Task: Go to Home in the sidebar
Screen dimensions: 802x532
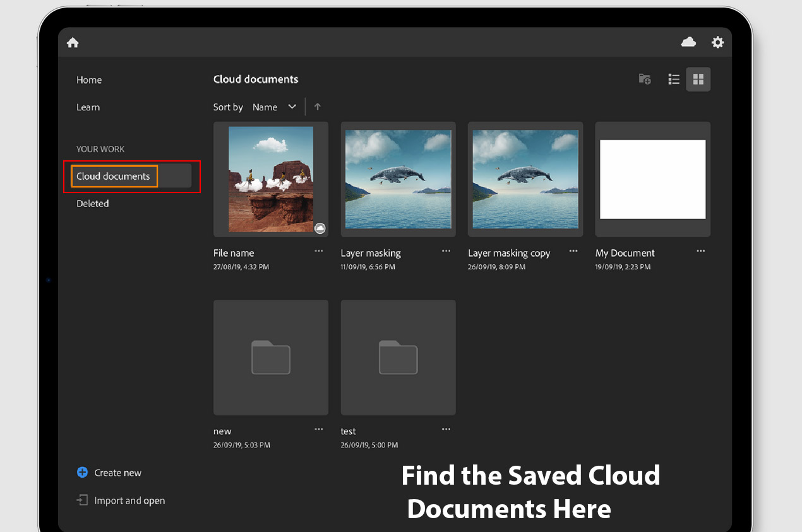Action: click(89, 80)
